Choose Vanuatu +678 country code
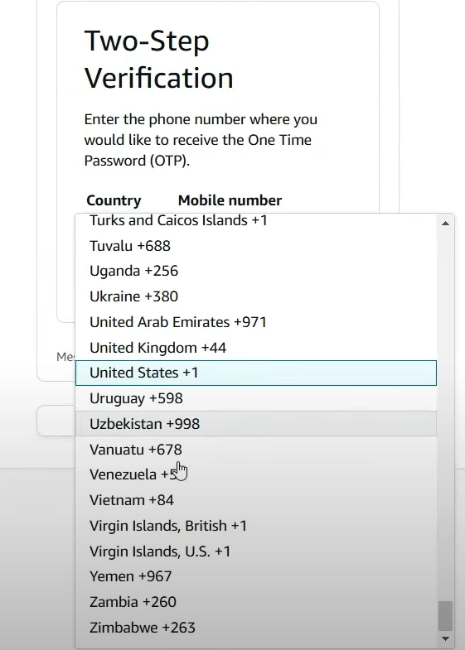Viewport: 465px width, 650px height. 256,449
